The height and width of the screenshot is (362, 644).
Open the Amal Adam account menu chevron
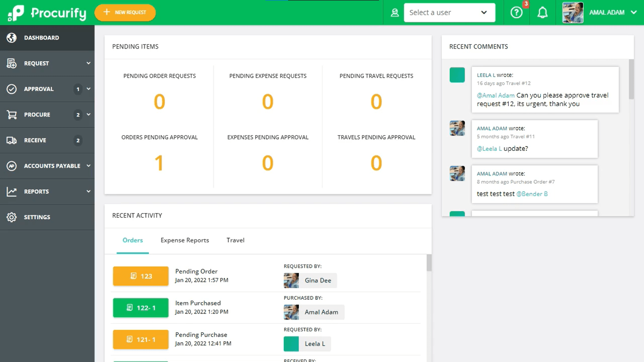[x=634, y=13]
